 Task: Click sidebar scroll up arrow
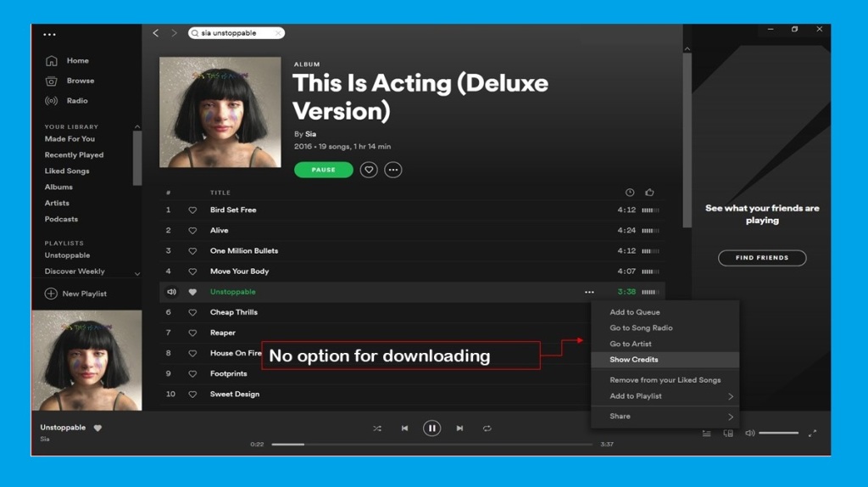(137, 127)
